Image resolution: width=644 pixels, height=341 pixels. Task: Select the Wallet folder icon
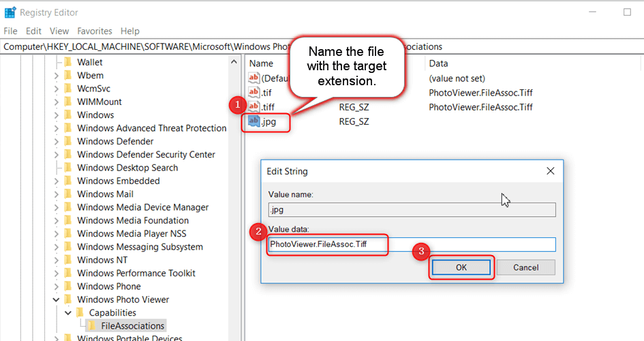(x=68, y=62)
